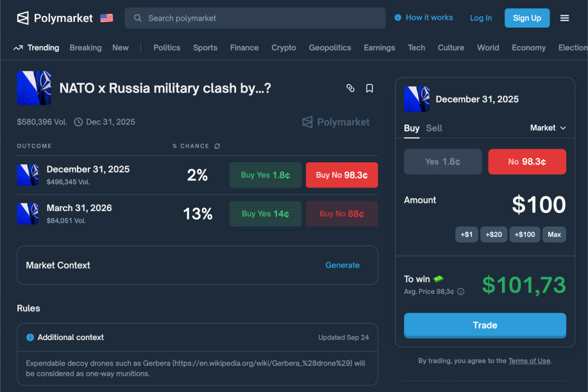Click the Polymarket logo icon
The height and width of the screenshot is (392, 588).
[23, 18]
